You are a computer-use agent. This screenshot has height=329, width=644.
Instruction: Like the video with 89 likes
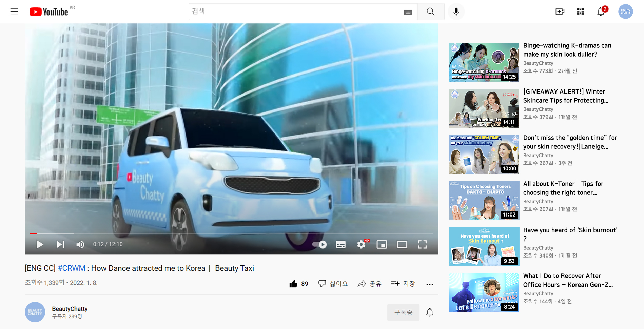point(299,284)
